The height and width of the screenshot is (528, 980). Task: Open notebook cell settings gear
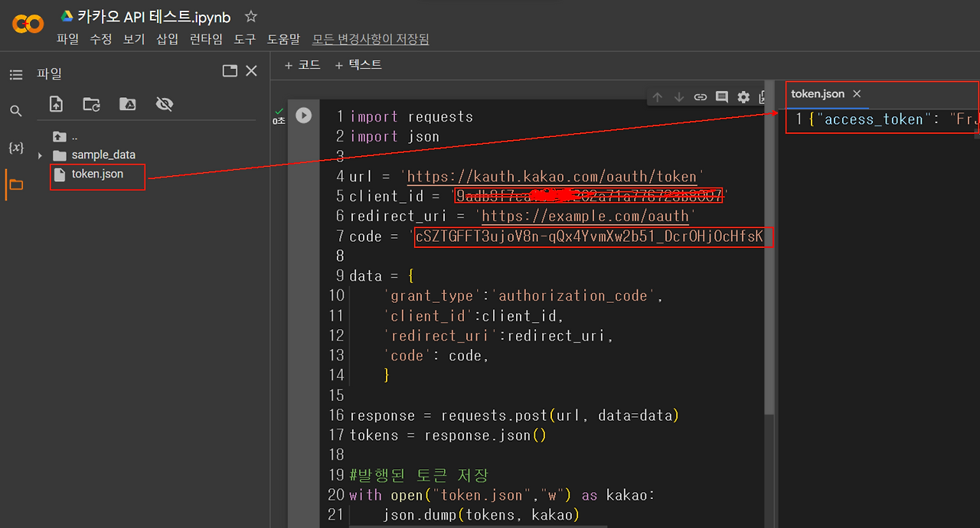tap(743, 97)
